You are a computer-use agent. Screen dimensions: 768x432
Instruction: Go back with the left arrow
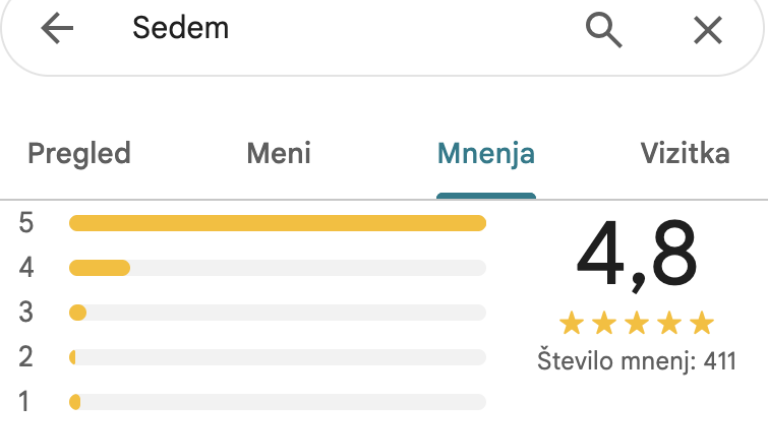[58, 30]
